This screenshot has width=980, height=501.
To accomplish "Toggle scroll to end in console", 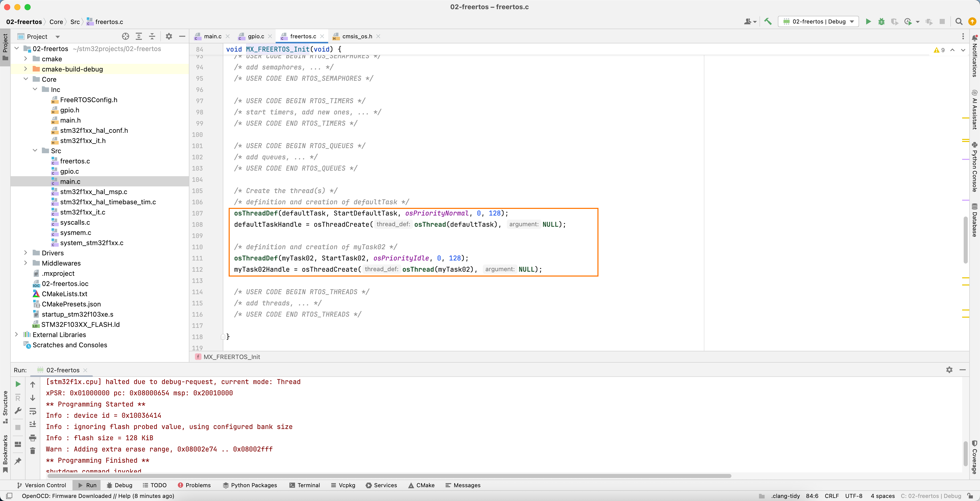I will tap(33, 424).
